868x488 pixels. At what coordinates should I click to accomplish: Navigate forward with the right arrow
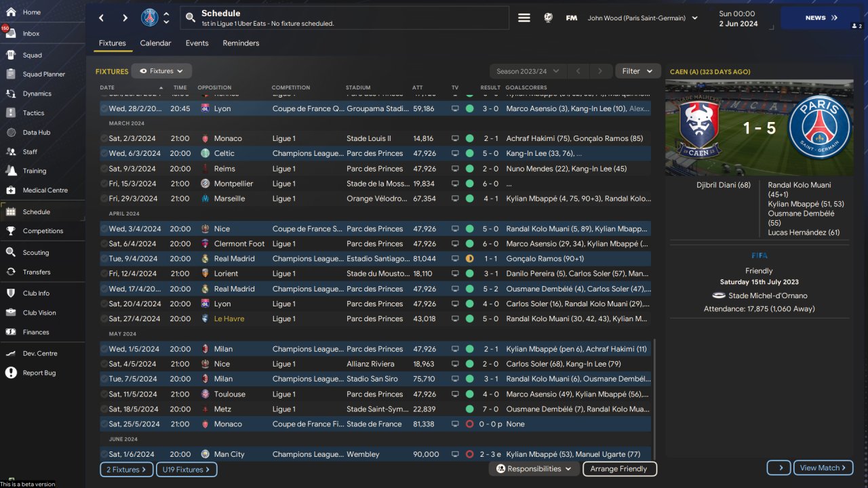(x=125, y=18)
